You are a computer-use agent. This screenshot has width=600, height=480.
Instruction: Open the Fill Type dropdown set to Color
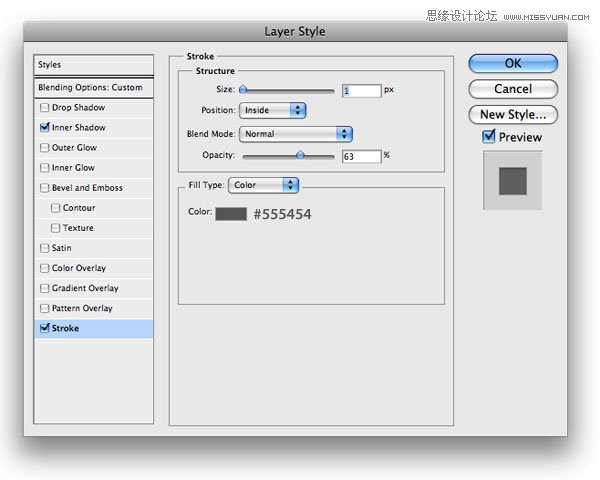coord(263,185)
